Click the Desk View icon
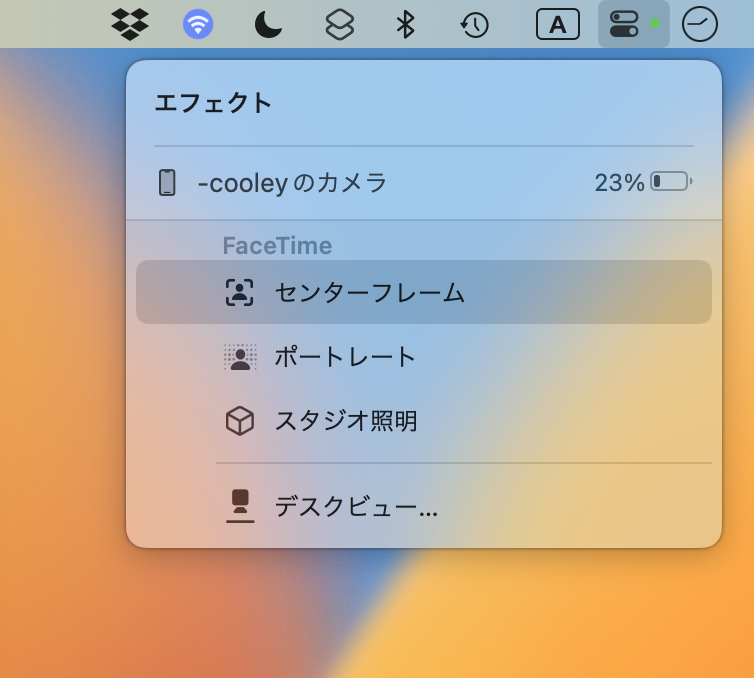This screenshot has width=754, height=678. pyautogui.click(x=240, y=506)
